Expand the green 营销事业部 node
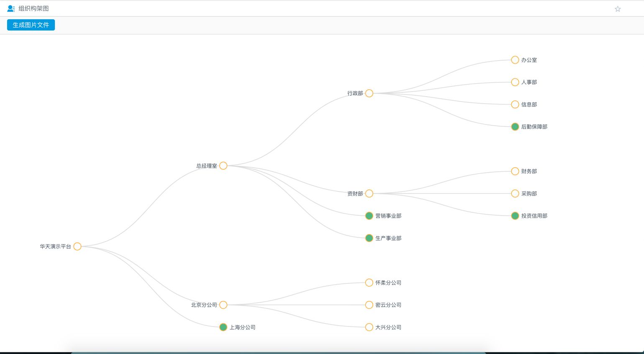This screenshot has width=644, height=354. (369, 216)
